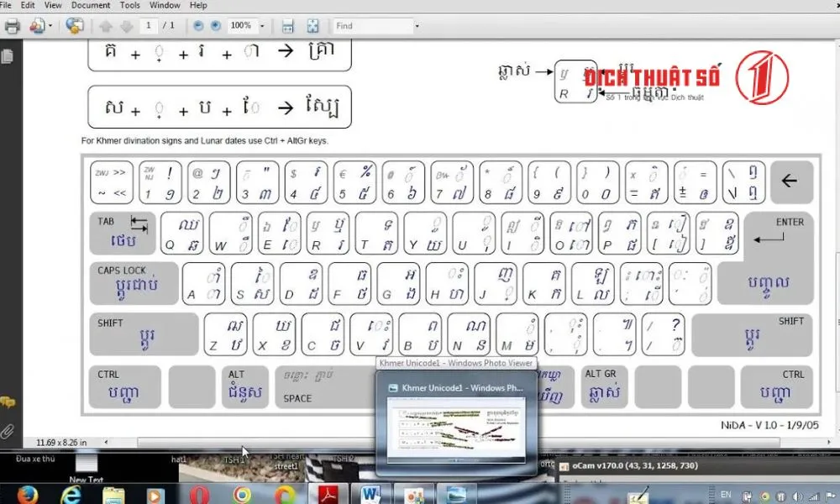Email the current document
Image resolution: width=840 pixels, height=504 pixels.
[x=36, y=26]
